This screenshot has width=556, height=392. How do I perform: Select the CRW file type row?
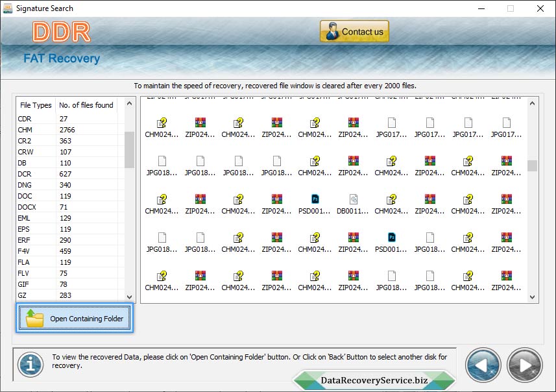(71, 151)
